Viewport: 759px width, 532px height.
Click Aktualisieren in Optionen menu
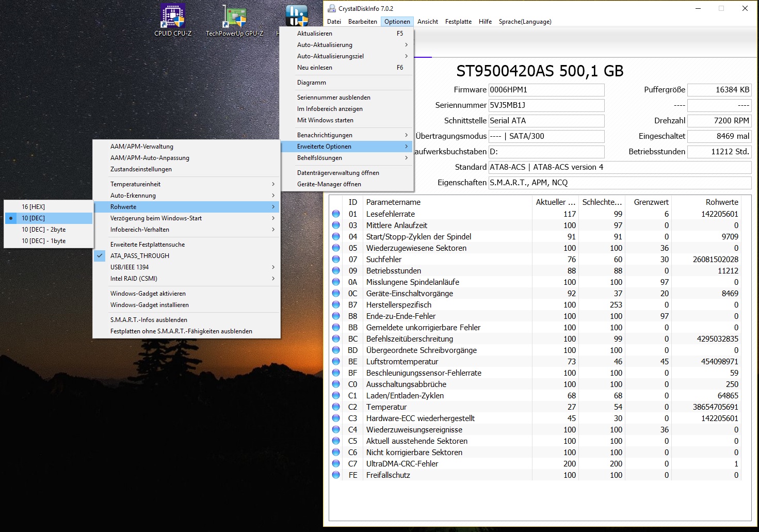[x=346, y=34]
